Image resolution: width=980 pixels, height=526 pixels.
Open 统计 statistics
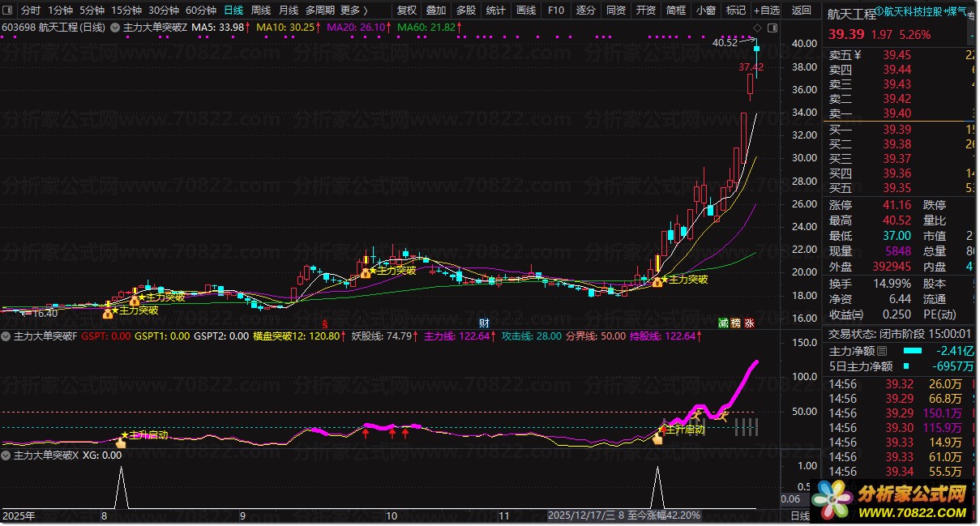click(x=496, y=11)
